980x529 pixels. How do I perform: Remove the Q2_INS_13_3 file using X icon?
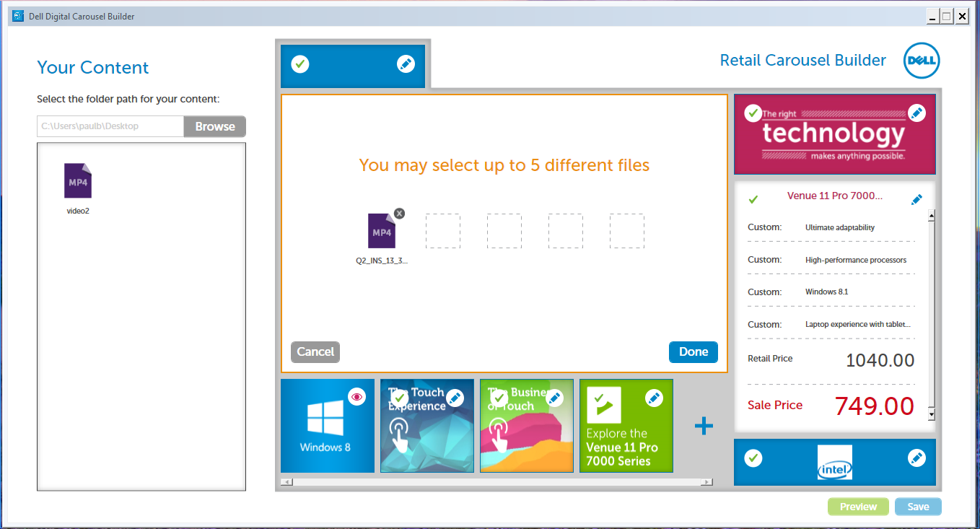pos(399,213)
